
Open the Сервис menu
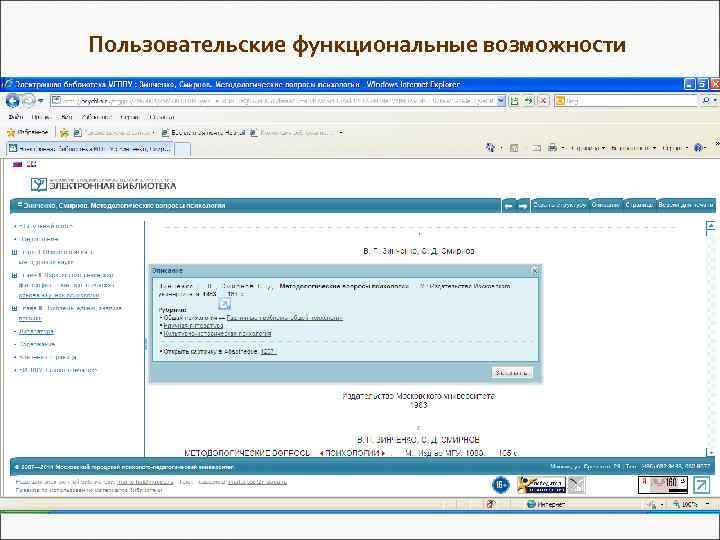(x=129, y=117)
